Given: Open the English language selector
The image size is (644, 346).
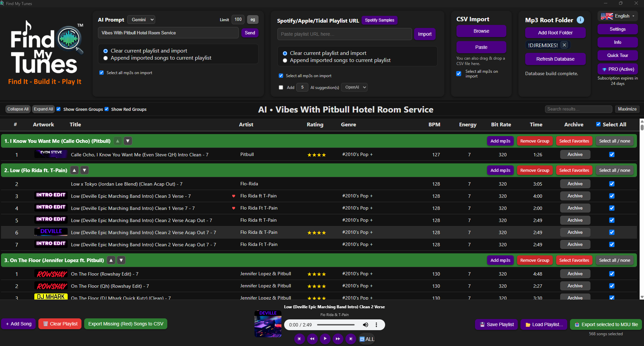Looking at the screenshot, I should 617,16.
